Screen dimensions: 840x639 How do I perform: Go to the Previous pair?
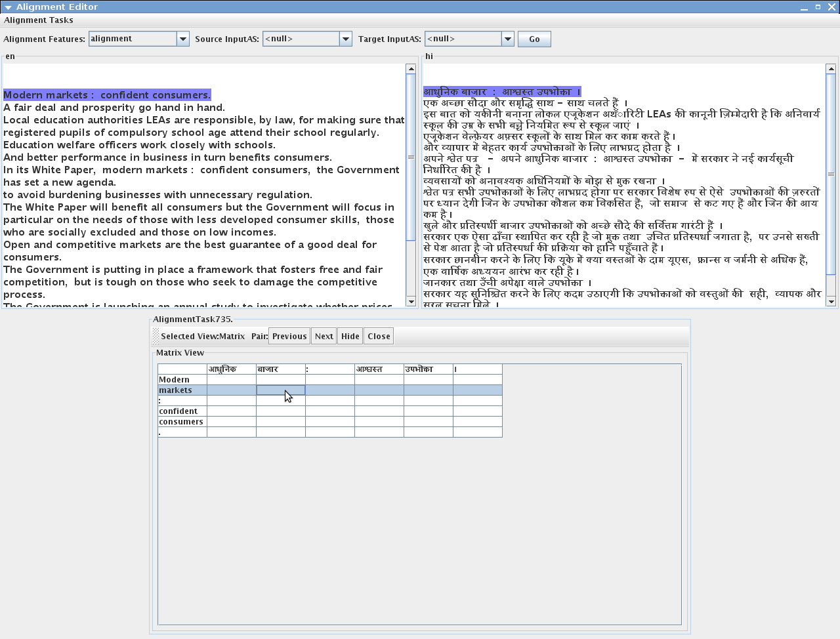289,337
